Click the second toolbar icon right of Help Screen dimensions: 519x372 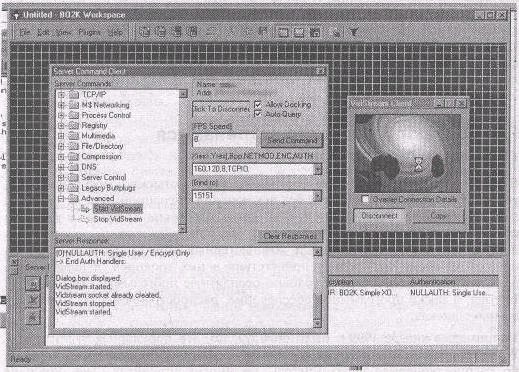[160, 32]
